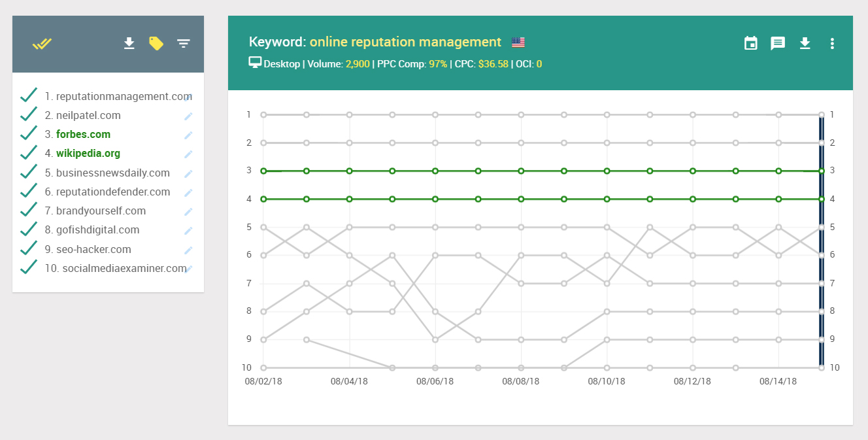
Task: Open the notes comment icon
Action: (x=778, y=44)
